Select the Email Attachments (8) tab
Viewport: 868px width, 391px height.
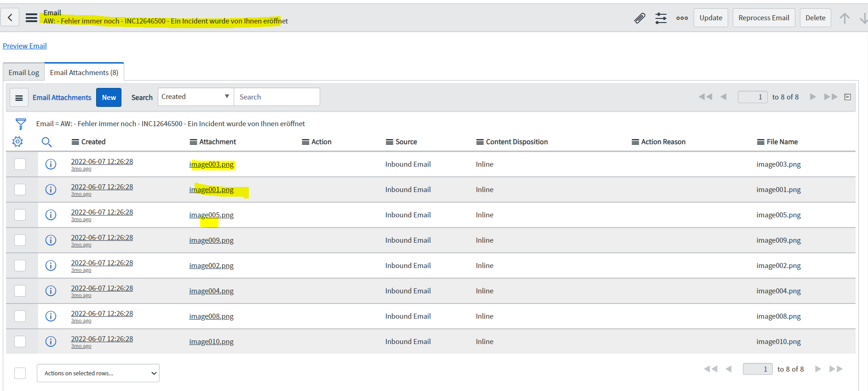click(84, 72)
